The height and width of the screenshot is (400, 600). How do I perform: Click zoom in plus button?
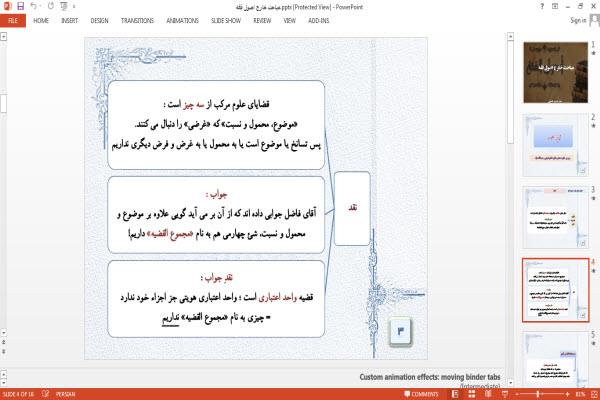point(567,394)
